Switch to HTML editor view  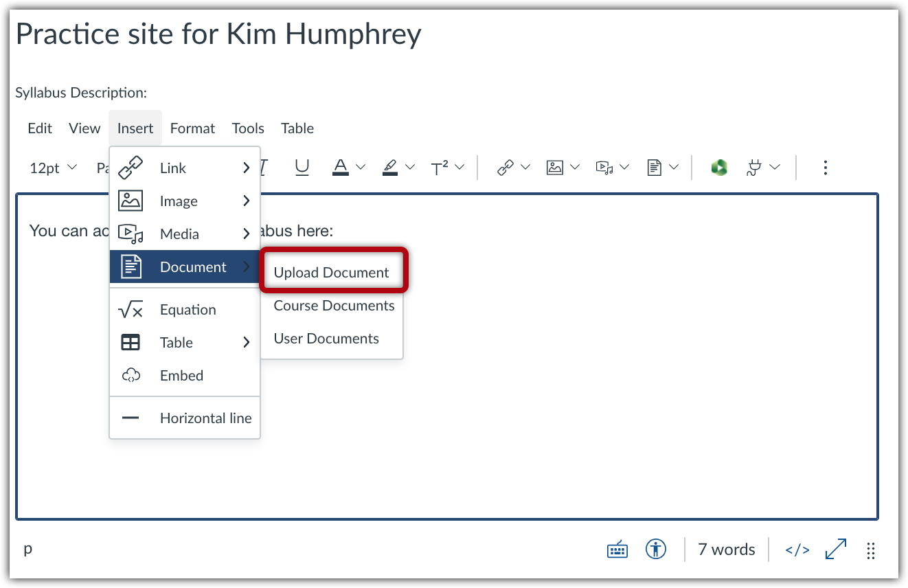coord(797,550)
